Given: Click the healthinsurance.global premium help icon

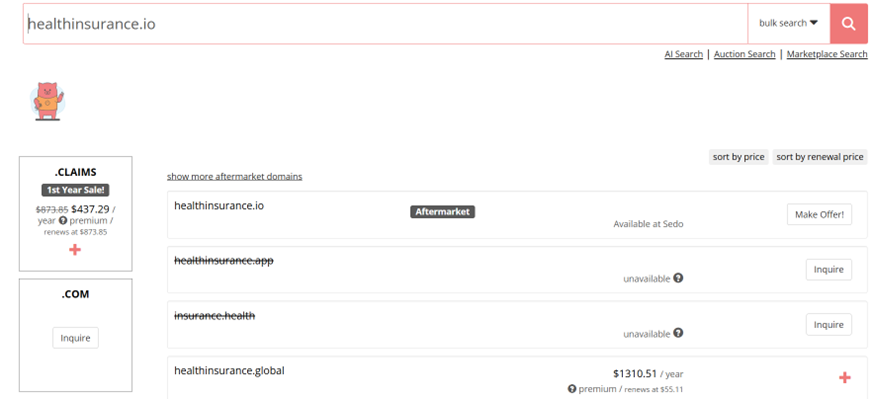Looking at the screenshot, I should tap(572, 388).
